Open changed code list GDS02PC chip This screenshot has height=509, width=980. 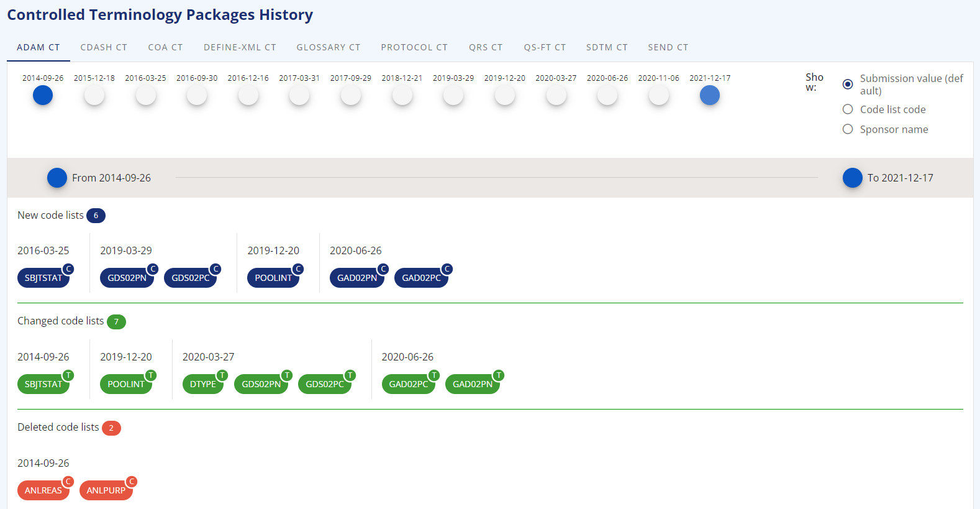[325, 384]
